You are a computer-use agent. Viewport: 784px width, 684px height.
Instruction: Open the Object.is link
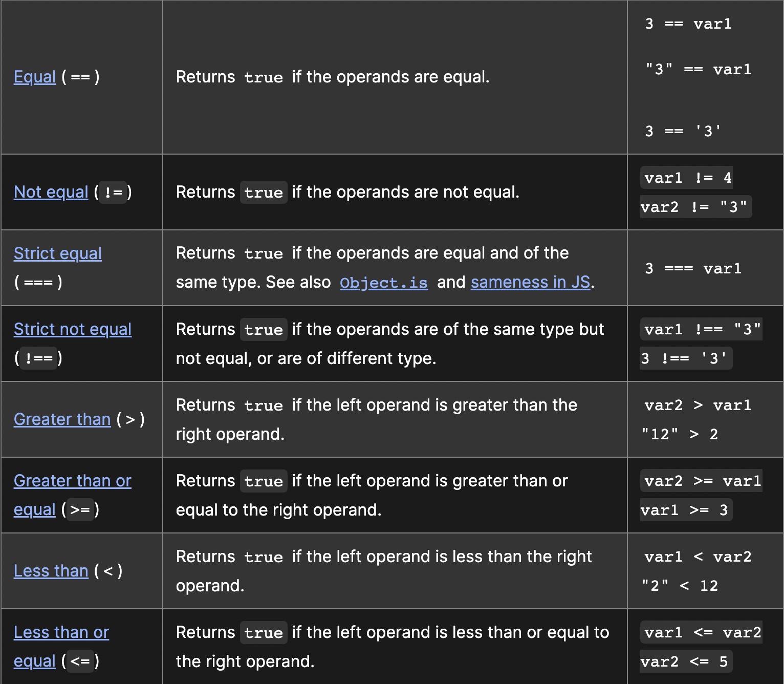point(383,283)
